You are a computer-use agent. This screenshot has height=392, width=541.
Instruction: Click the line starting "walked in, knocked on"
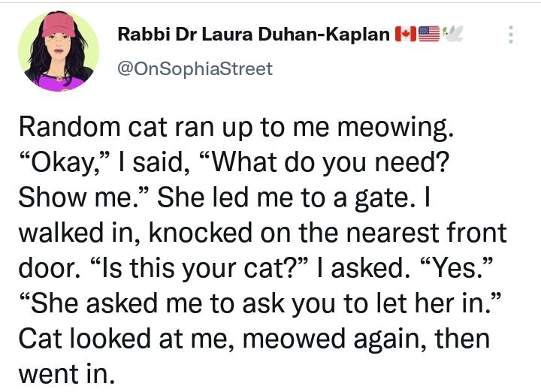[262, 233]
